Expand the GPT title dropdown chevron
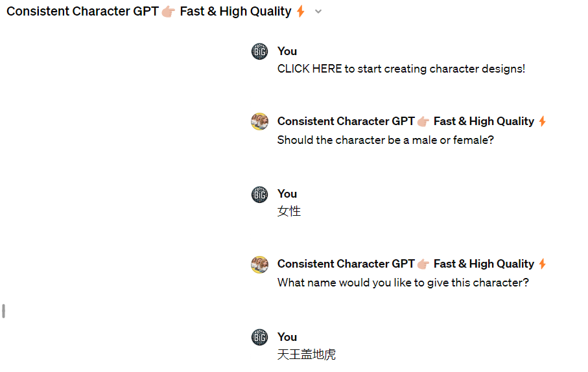This screenshot has width=588, height=372. [318, 12]
